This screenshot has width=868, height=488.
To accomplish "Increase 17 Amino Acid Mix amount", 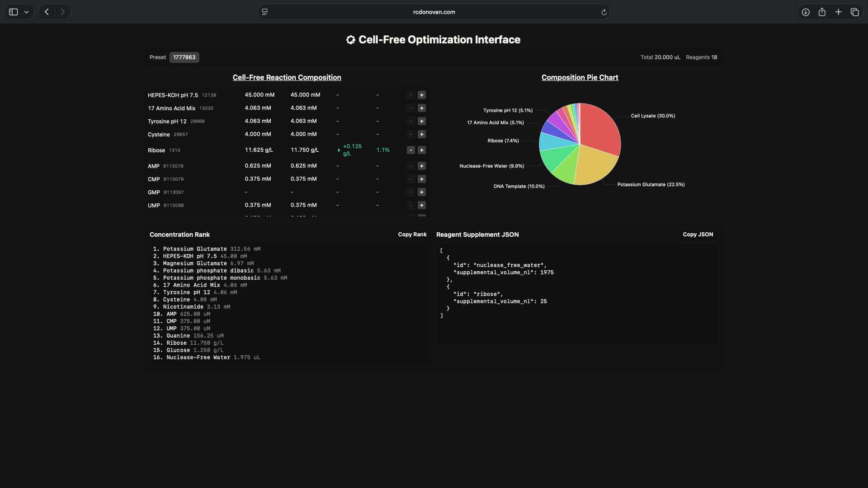I will coord(421,108).
